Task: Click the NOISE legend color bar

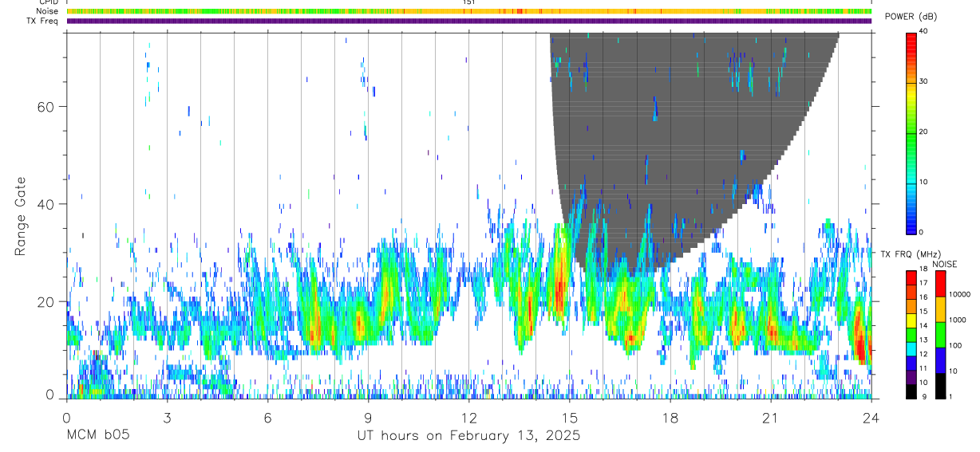Action: coord(941,334)
